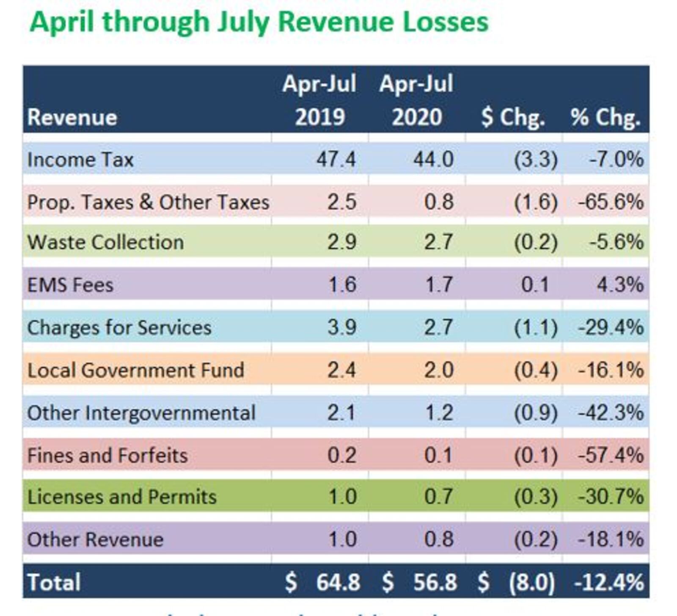Click the Total 2020 value $ 56.8
The image size is (677, 616).
tap(419, 582)
